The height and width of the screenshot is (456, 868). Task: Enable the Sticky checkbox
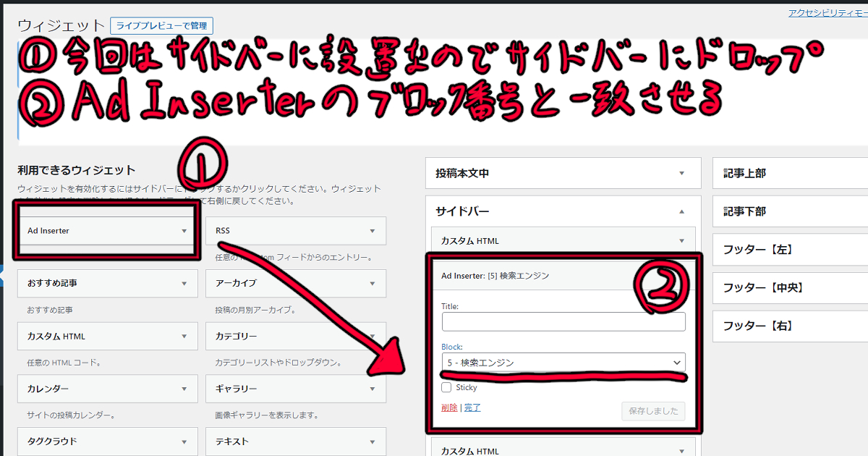pos(447,387)
